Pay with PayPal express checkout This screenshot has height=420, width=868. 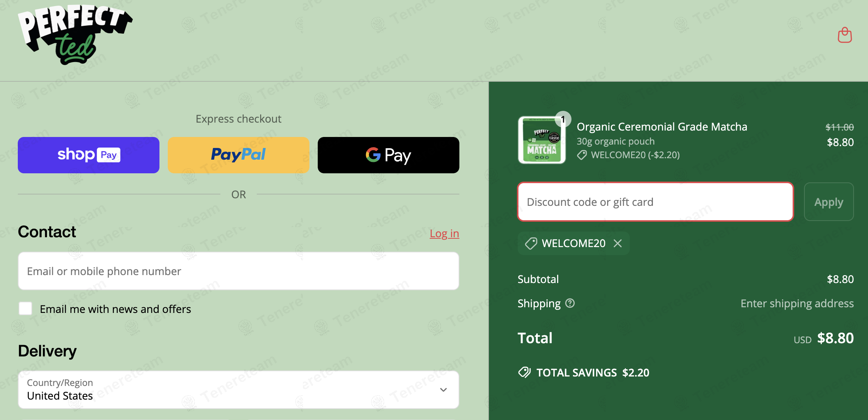(239, 155)
